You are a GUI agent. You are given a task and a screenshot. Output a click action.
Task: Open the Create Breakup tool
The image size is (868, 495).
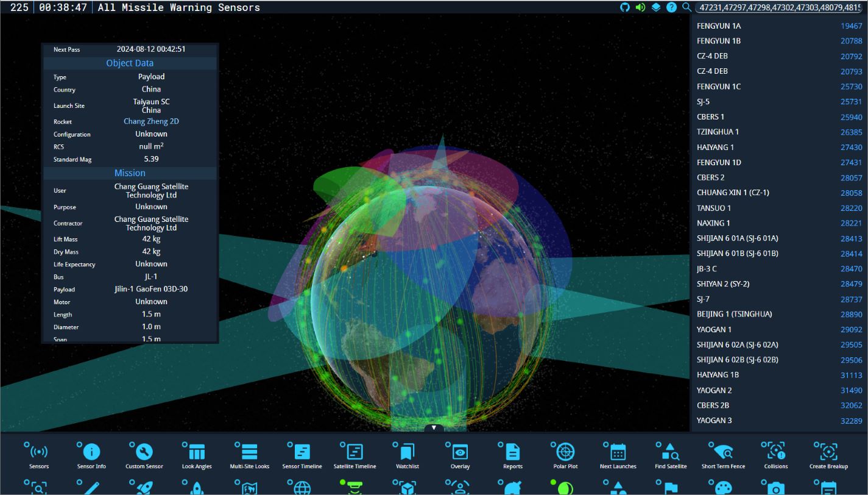[x=828, y=452]
